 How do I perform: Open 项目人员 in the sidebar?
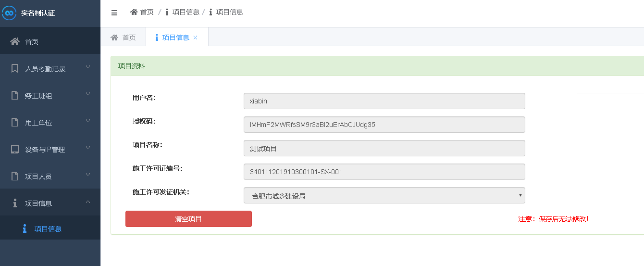(x=38, y=177)
